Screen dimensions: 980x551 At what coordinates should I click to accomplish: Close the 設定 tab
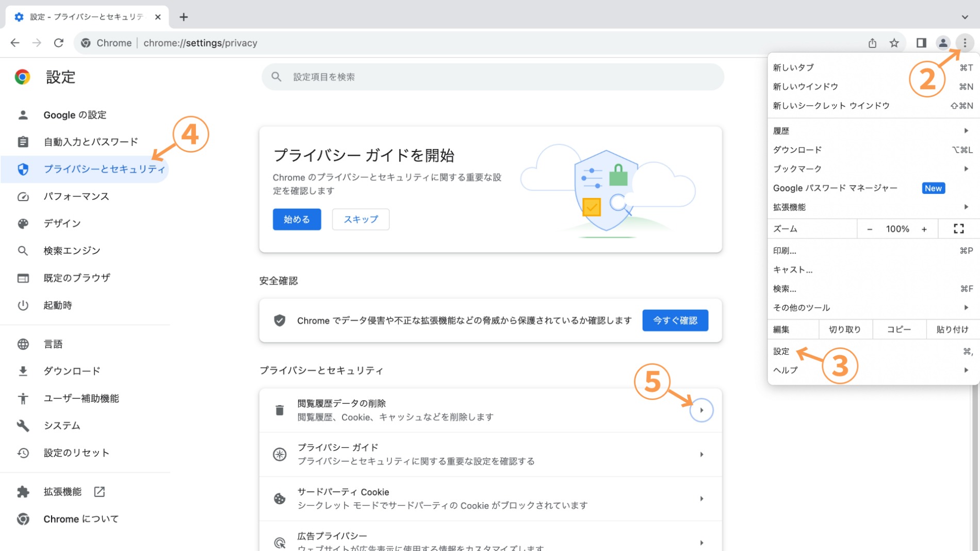158,17
